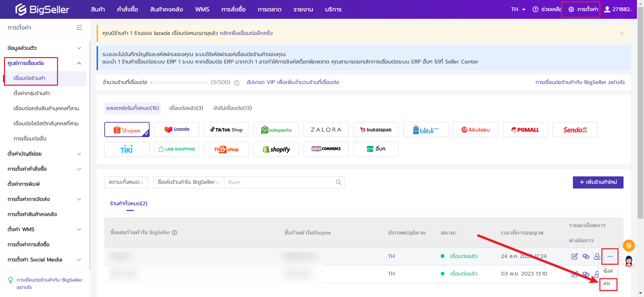This screenshot has width=644, height=297.
Task: Select ร้านค้าทั้งหมด(2) tab
Action: 129,204
